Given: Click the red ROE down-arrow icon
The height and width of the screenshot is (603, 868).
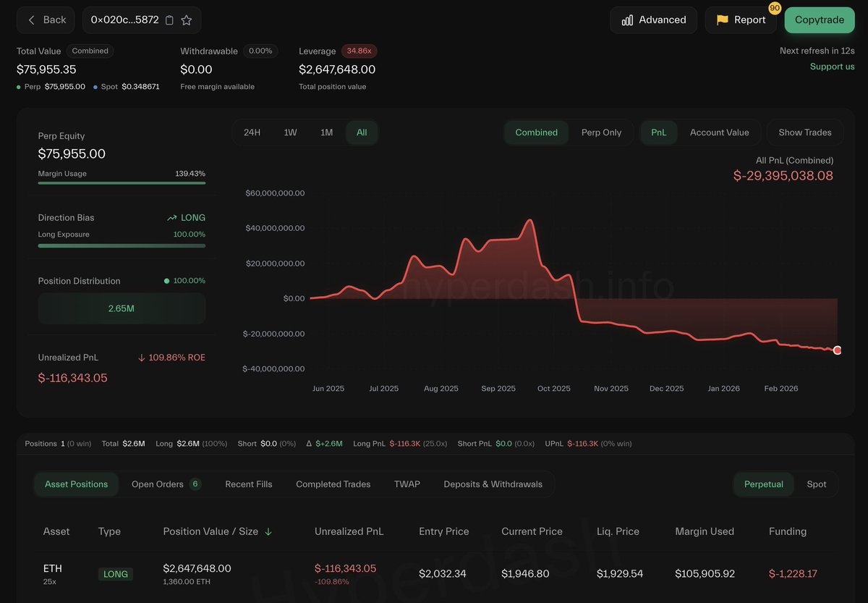Looking at the screenshot, I should tap(142, 357).
